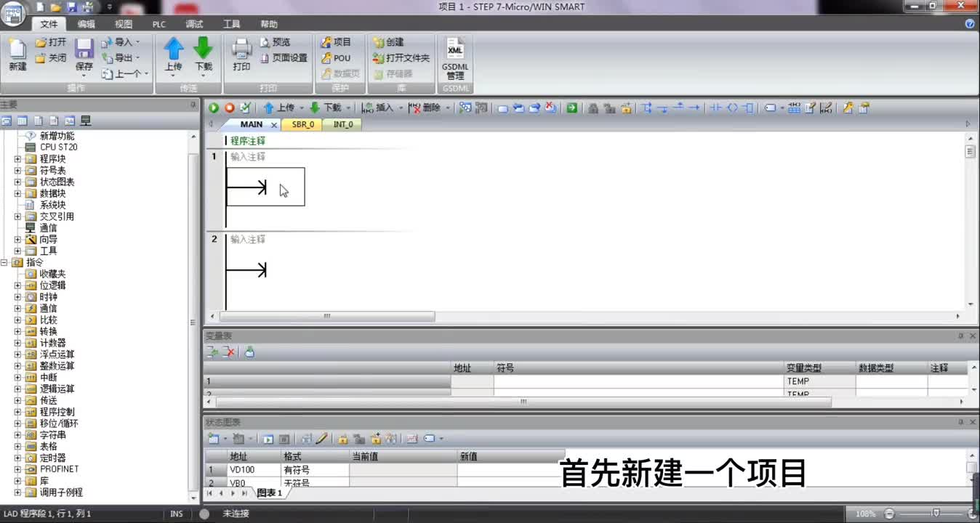This screenshot has height=523, width=980.
Task: Open the Previous (上一个) dropdown
Action: pos(125,74)
